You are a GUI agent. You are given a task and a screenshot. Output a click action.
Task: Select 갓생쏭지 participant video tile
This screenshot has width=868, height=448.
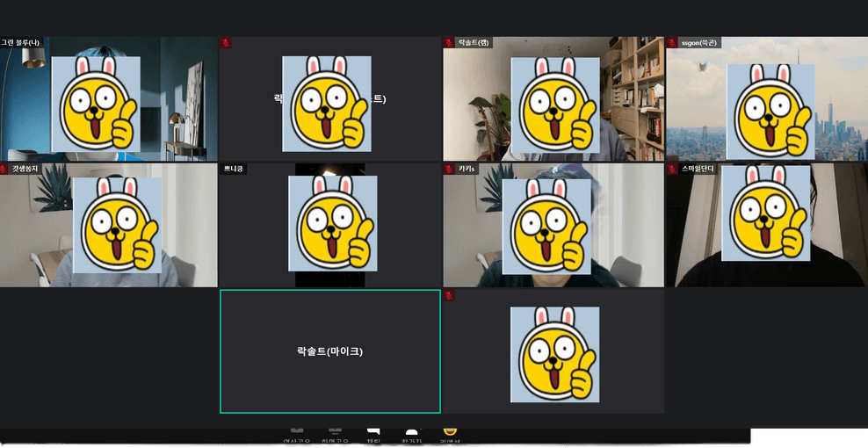[109, 225]
